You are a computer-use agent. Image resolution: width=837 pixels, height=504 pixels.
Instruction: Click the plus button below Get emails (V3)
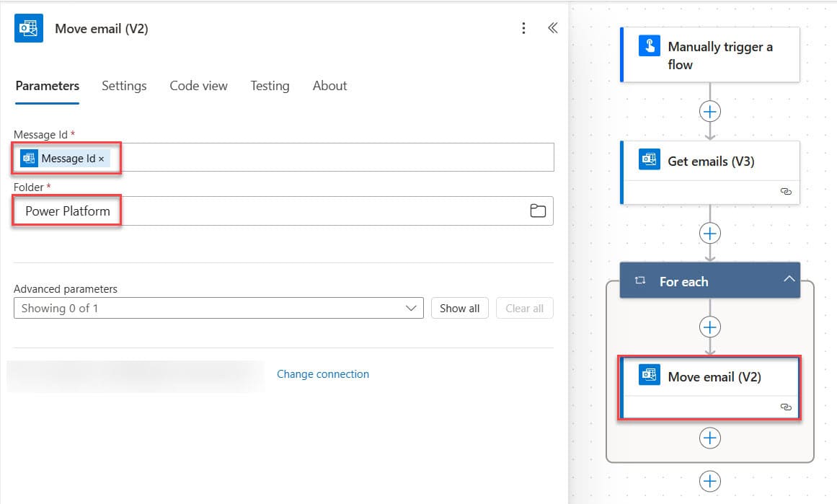(709, 233)
